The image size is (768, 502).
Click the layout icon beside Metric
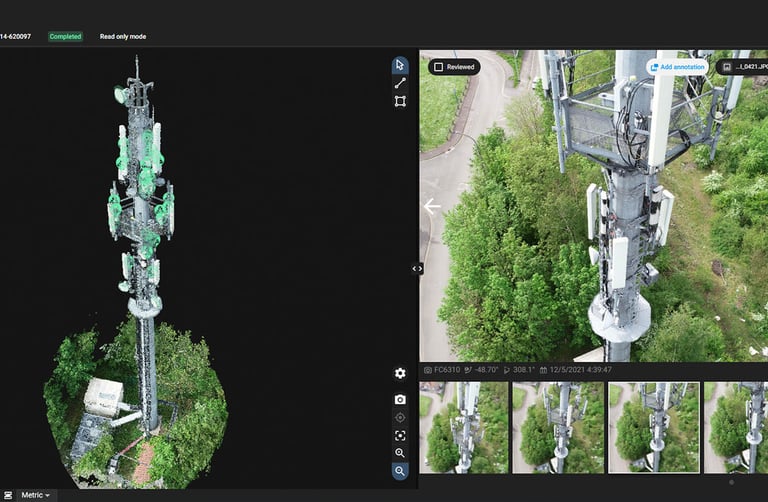(x=8, y=496)
